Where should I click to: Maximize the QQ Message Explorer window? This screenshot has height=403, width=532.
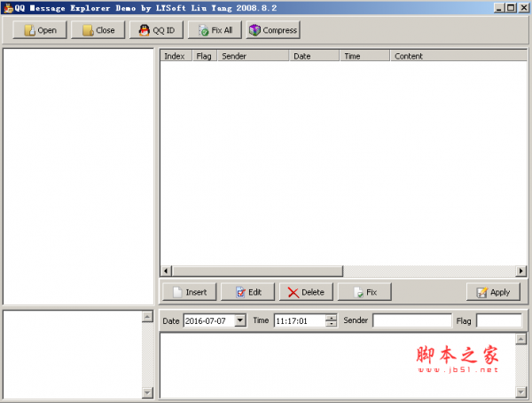point(511,8)
